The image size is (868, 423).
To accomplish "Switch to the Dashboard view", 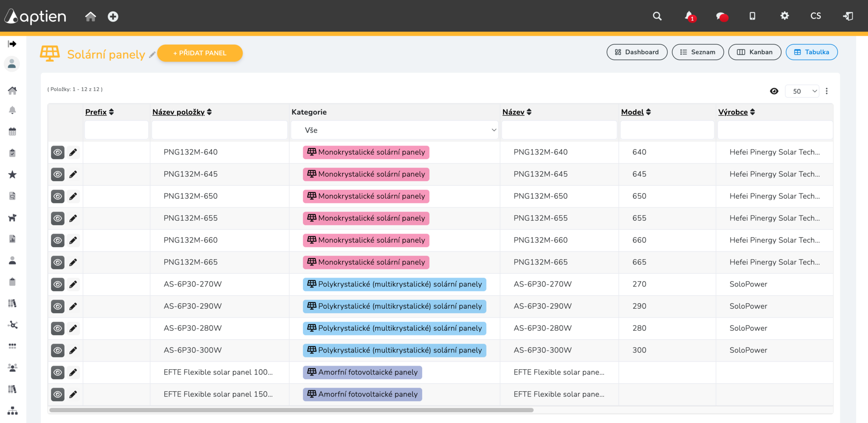I will point(637,52).
